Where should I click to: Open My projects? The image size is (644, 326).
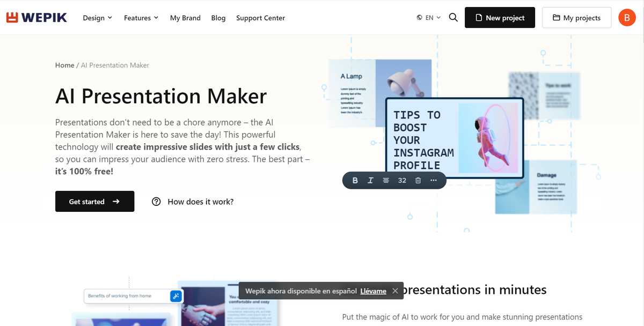(x=576, y=18)
